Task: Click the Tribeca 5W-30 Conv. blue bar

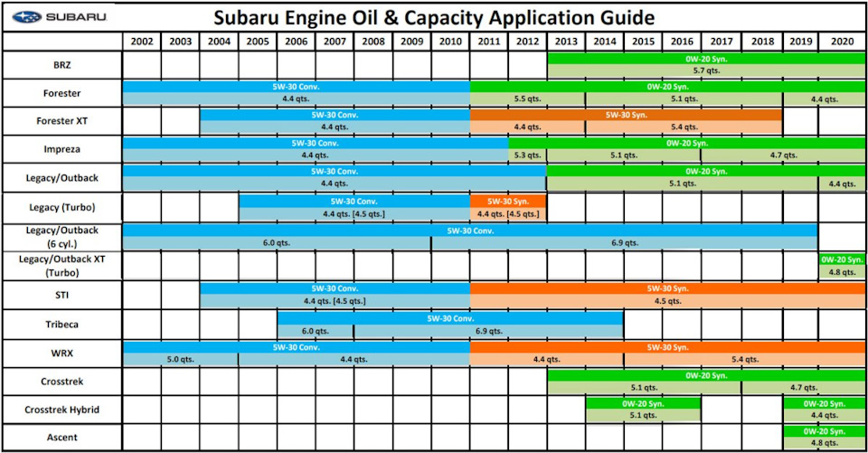Action: point(450,318)
